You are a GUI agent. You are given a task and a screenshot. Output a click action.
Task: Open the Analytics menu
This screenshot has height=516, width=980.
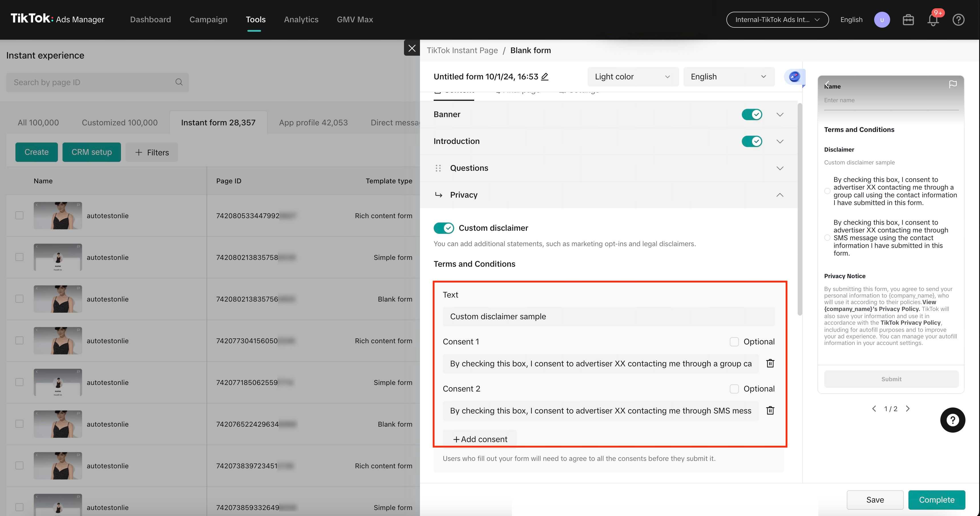(x=301, y=19)
